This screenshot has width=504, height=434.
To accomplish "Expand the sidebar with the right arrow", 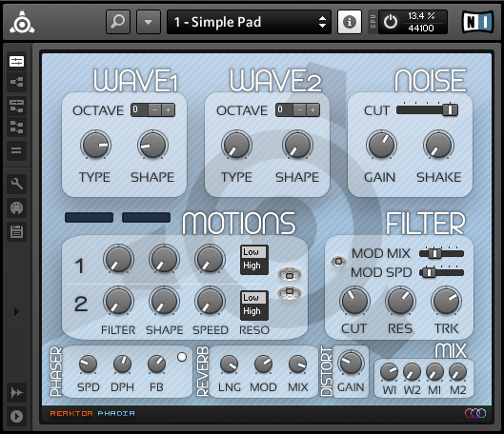I will click(16, 311).
